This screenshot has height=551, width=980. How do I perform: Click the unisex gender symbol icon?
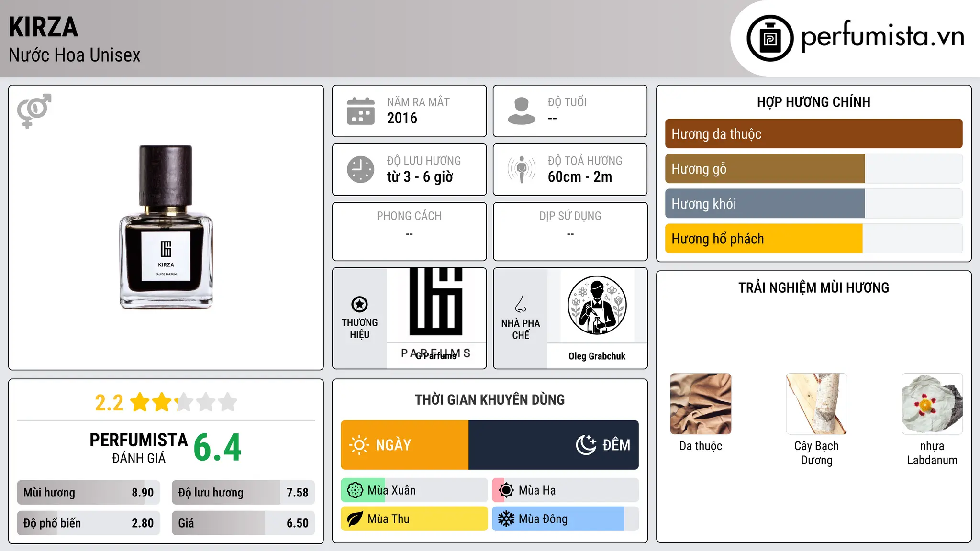(34, 110)
